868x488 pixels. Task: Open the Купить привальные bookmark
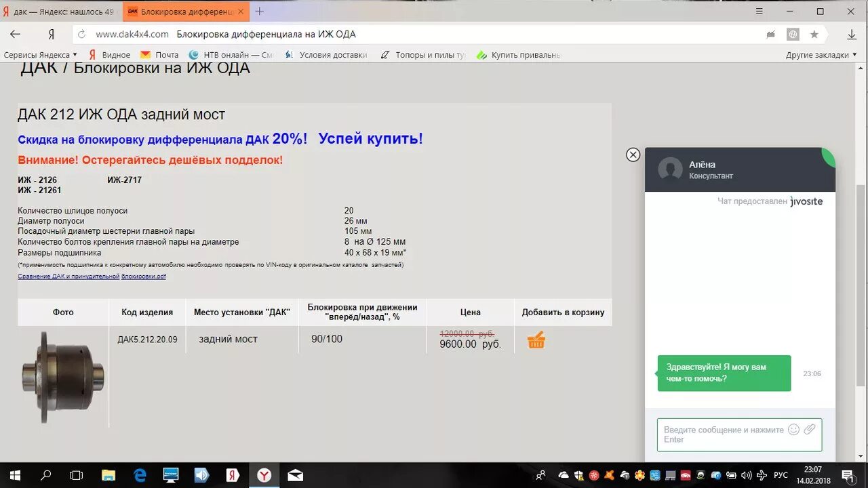click(x=519, y=55)
